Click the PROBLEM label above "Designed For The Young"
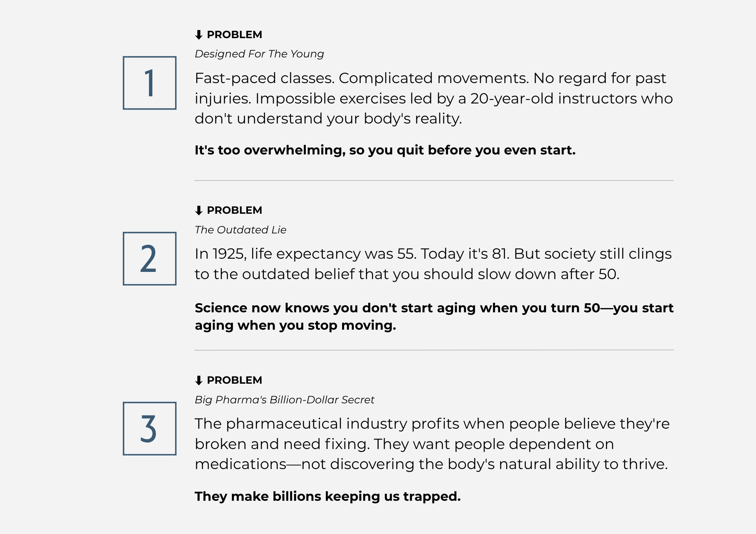Image resolution: width=756 pixels, height=534 pixels. click(x=234, y=35)
